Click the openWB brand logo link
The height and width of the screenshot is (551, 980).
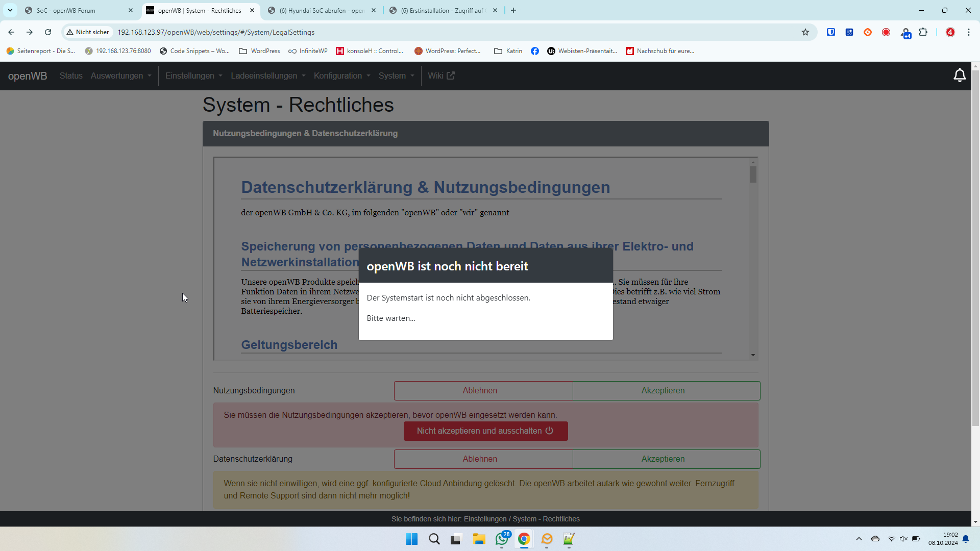tap(28, 76)
